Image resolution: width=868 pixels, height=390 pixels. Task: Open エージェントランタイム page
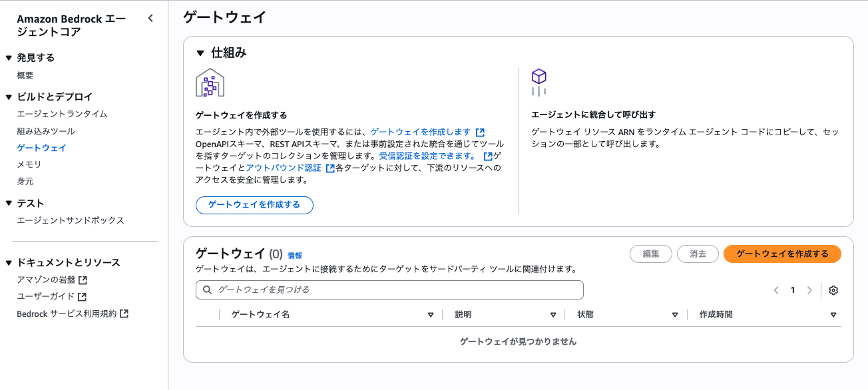tap(62, 114)
